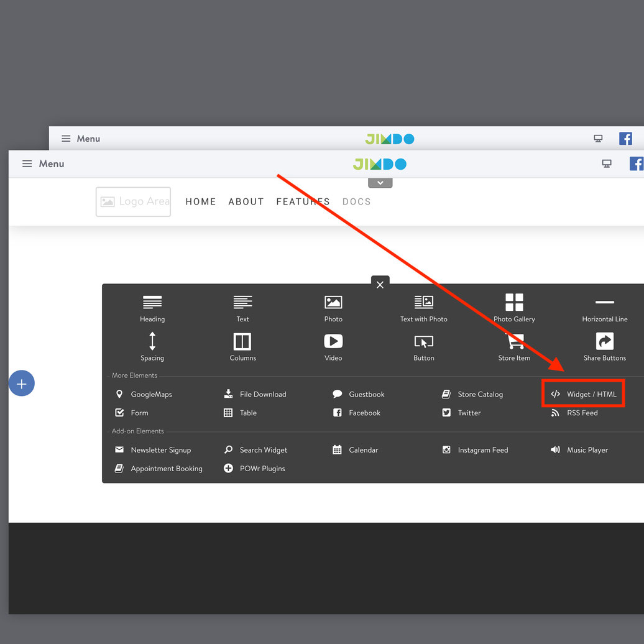Open the front window Menu
The height and width of the screenshot is (644, 644).
43,163
